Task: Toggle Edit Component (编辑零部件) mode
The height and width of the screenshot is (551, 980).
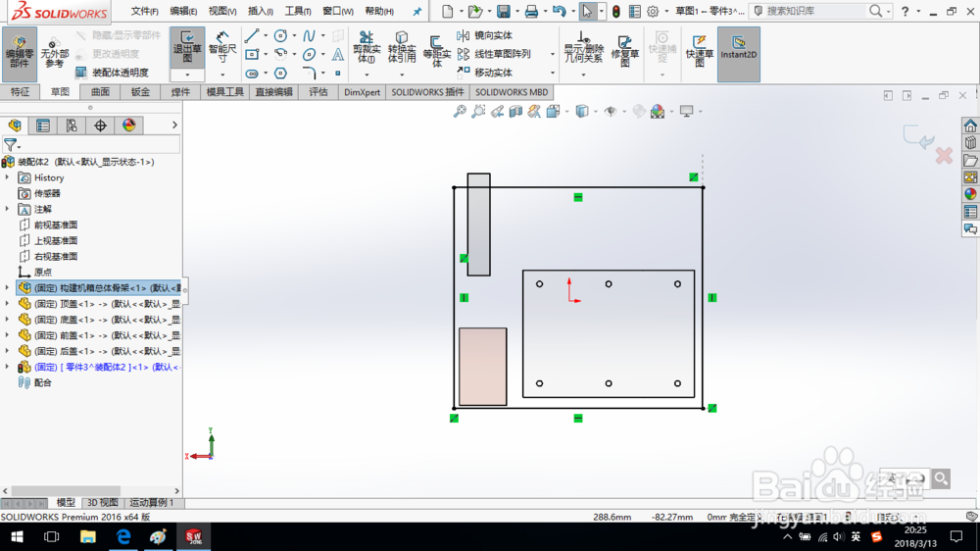Action: click(20, 54)
